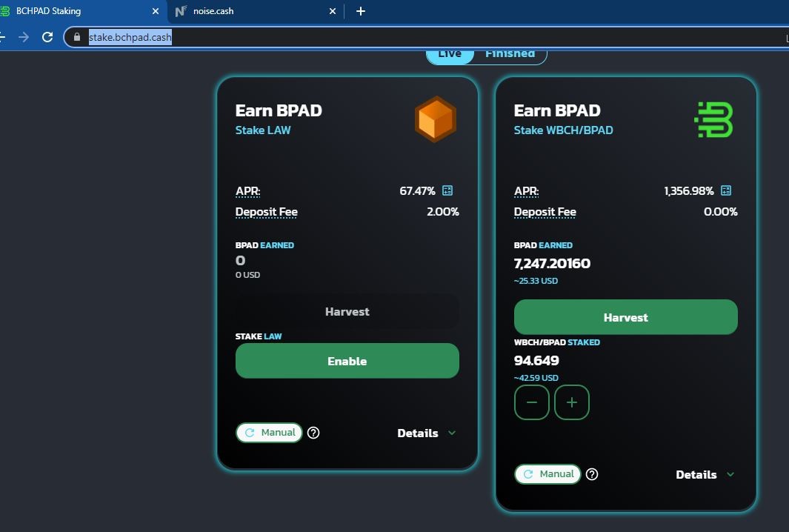Viewport: 789px width, 532px height.
Task: Click Deposit Fee label in WBCH/BPAD card
Action: (x=545, y=212)
